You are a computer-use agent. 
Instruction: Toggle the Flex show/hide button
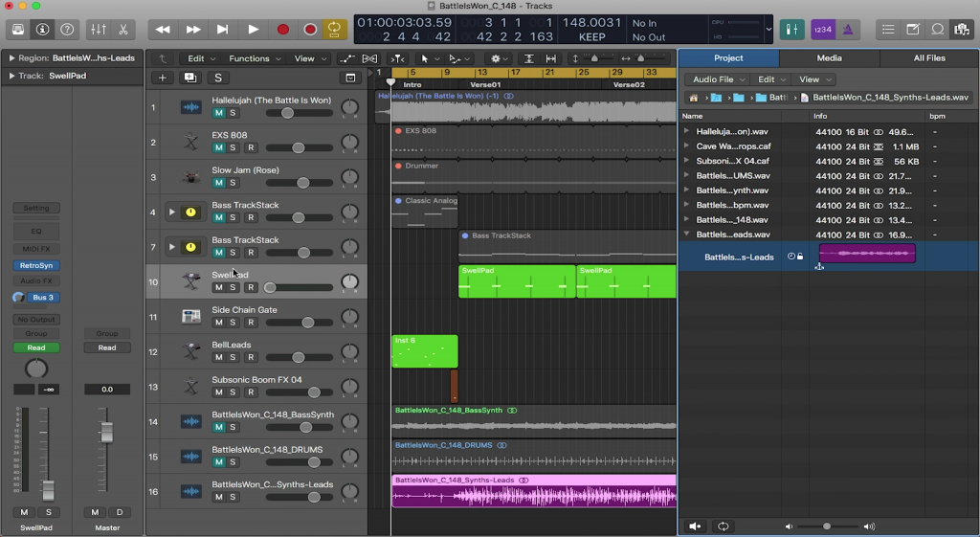click(370, 58)
